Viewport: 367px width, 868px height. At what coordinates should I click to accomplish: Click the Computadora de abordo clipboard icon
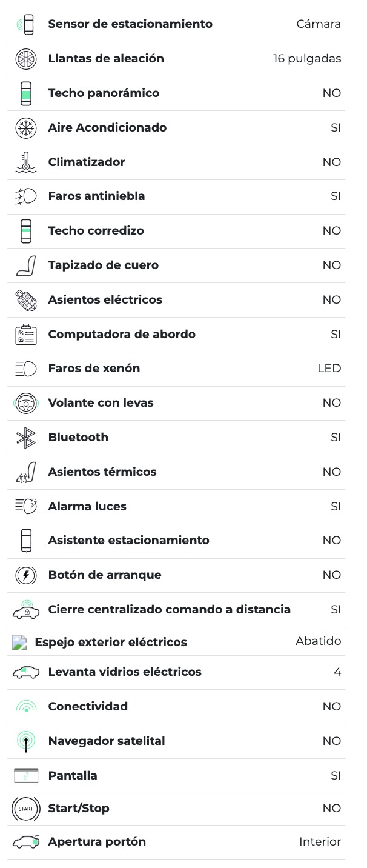tap(25, 335)
